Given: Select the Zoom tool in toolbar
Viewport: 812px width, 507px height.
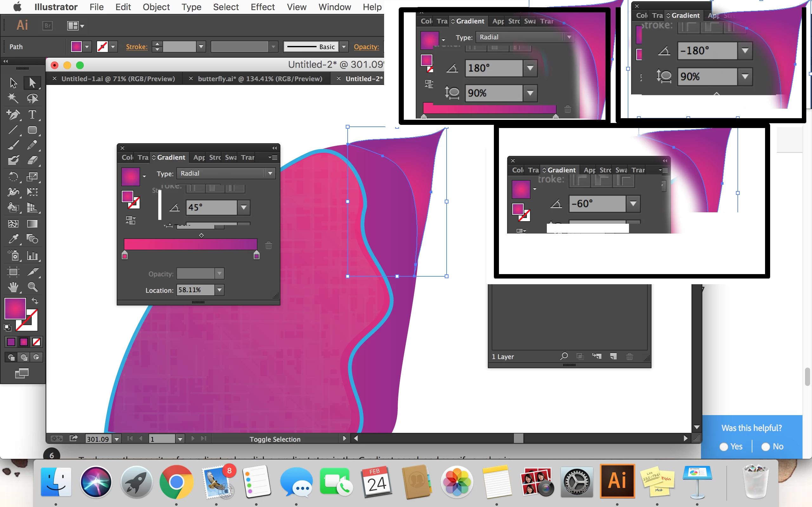Looking at the screenshot, I should pyautogui.click(x=32, y=287).
